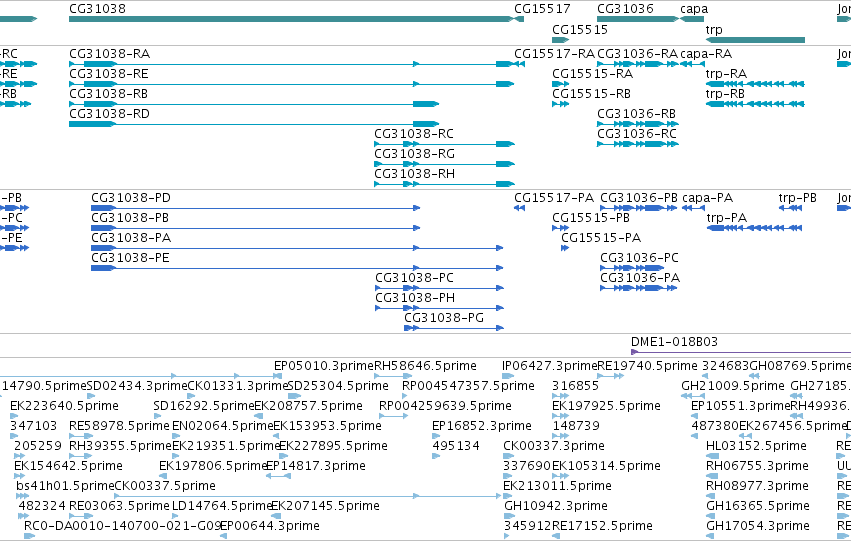
Task: Click the DME1-018B03 feature label
Action: tap(674, 342)
